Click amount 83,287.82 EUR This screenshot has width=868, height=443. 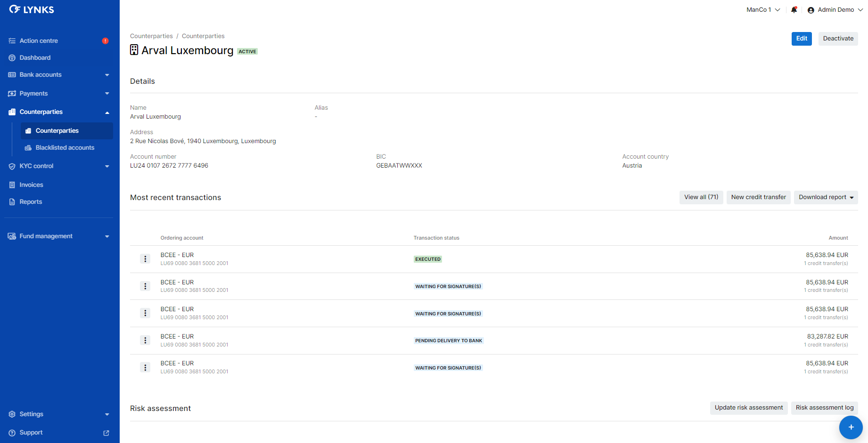[827, 337]
